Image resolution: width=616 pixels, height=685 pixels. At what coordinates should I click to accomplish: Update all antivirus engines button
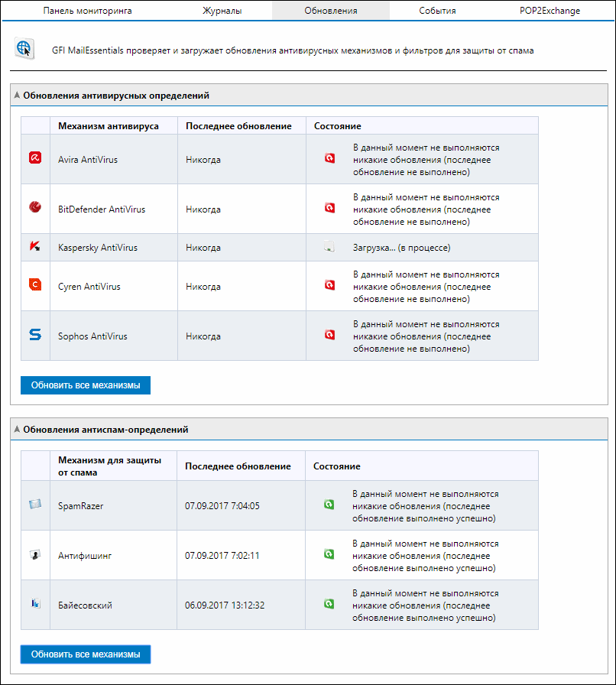pos(86,385)
